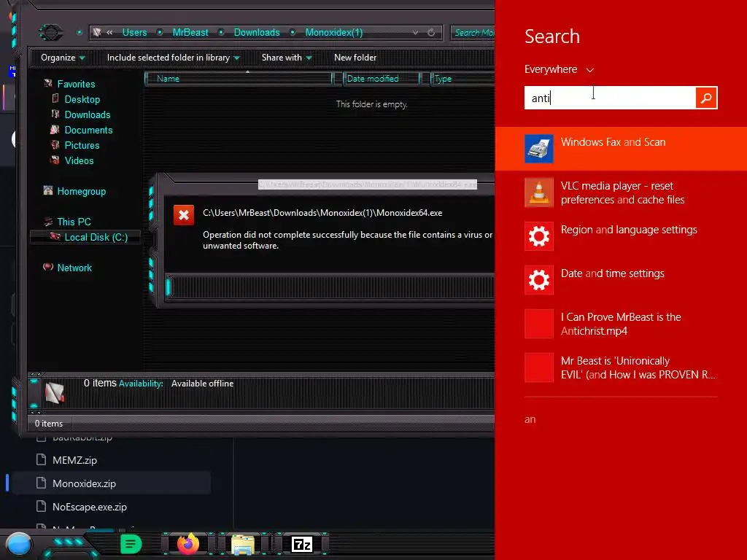This screenshot has height=560, width=747.
Task: Click the file icon next to MEMZ.zip
Action: (x=42, y=459)
